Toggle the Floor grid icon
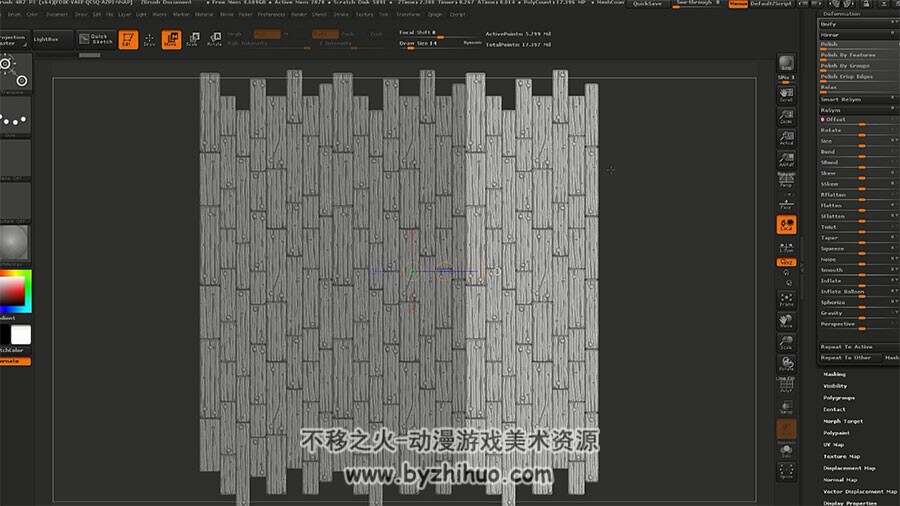Image resolution: width=900 pixels, height=506 pixels. click(x=786, y=203)
